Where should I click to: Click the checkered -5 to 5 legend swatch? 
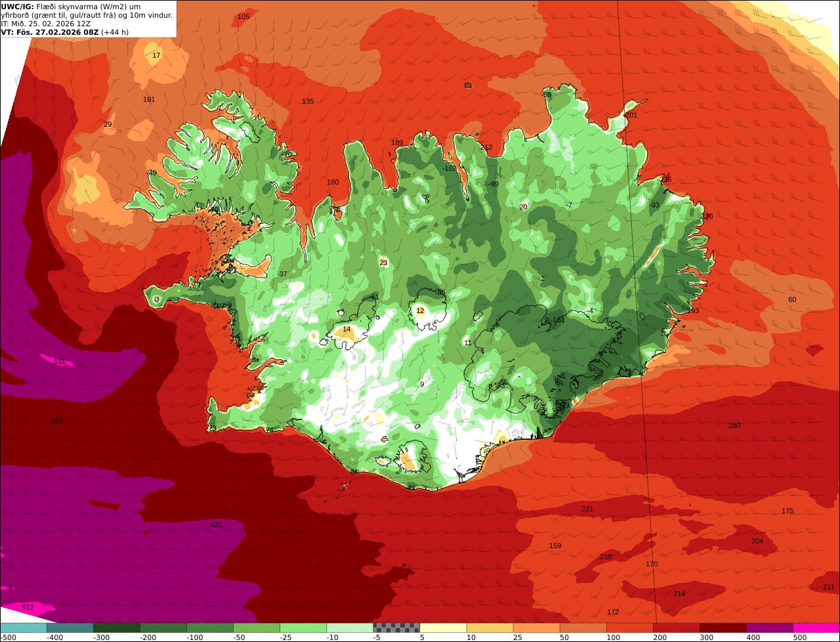[x=396, y=628]
